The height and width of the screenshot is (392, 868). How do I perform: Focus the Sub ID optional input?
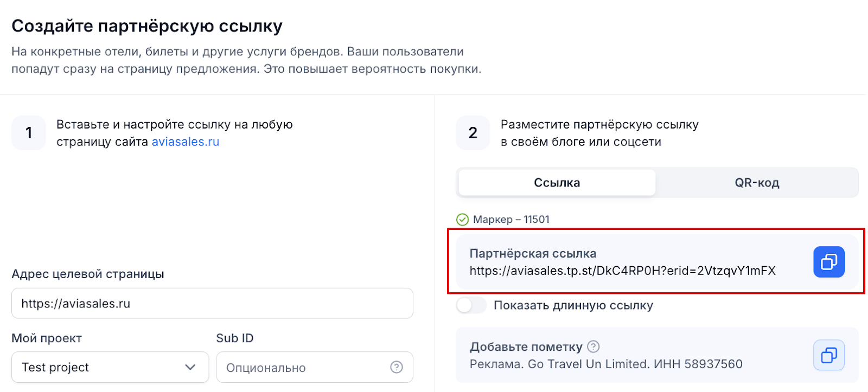(x=315, y=367)
